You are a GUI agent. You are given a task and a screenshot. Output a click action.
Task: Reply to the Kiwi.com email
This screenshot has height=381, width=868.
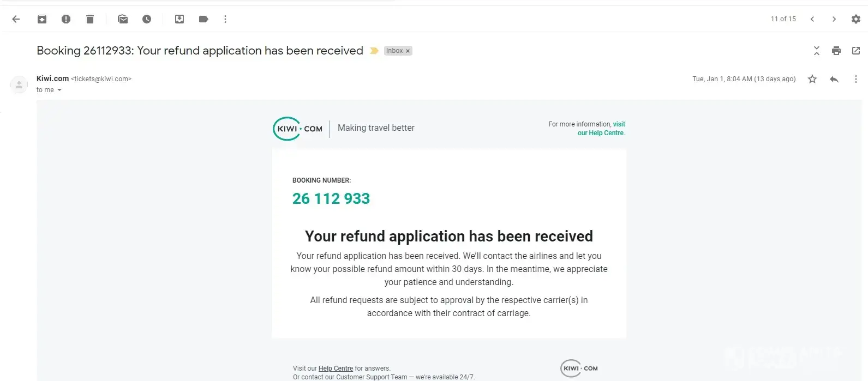tap(834, 79)
